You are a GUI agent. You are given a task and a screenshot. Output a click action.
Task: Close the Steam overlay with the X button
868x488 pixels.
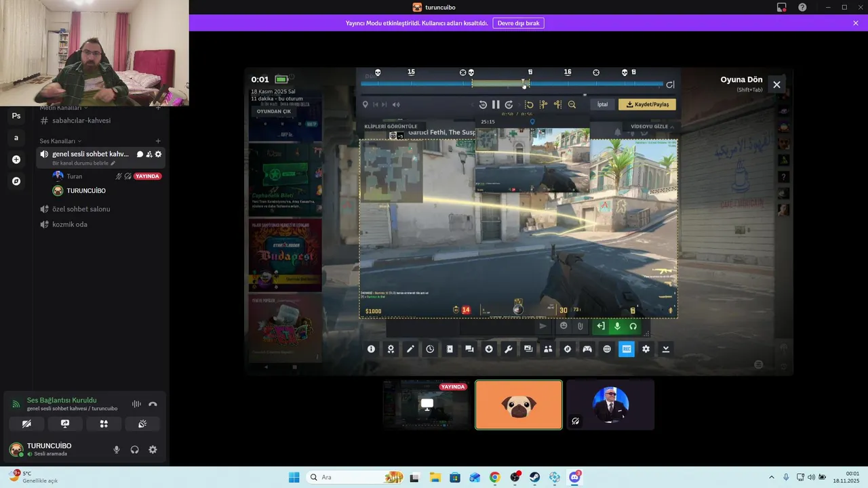point(776,85)
